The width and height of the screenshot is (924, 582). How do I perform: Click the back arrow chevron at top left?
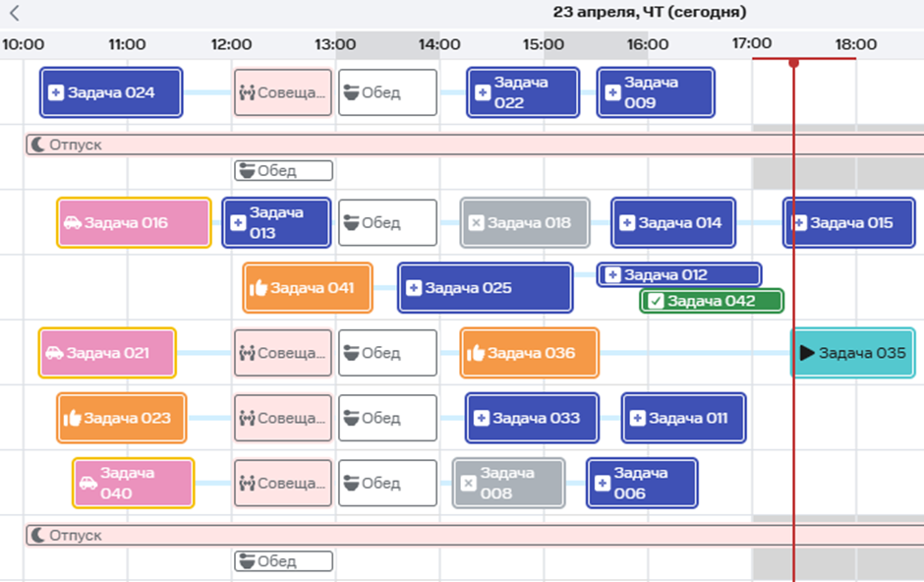click(x=14, y=13)
